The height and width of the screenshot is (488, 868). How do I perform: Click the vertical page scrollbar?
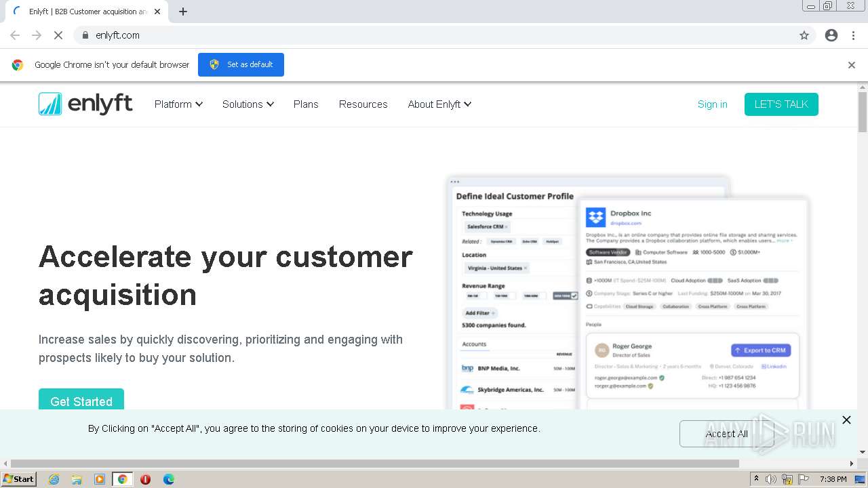point(863,112)
